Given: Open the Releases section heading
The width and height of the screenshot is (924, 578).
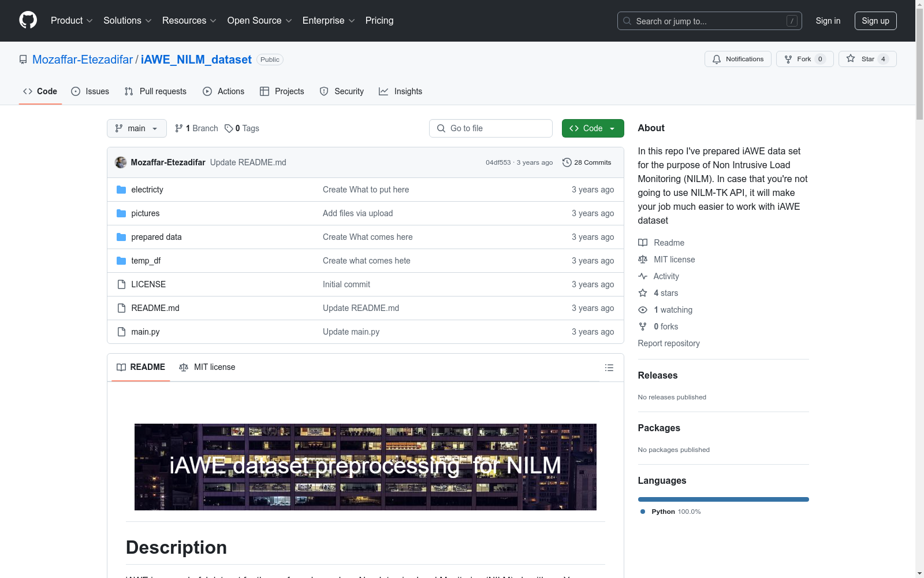Looking at the screenshot, I should [x=658, y=375].
